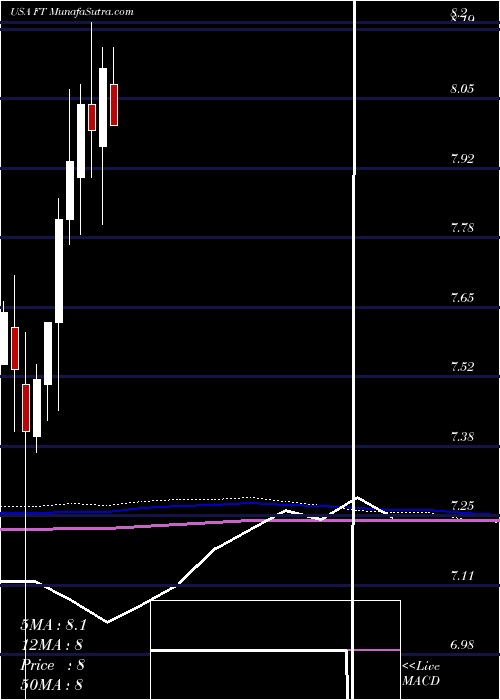This screenshot has height=700, width=500.
Task: Click the 7.78 price axis label
Action: pyautogui.click(x=462, y=228)
